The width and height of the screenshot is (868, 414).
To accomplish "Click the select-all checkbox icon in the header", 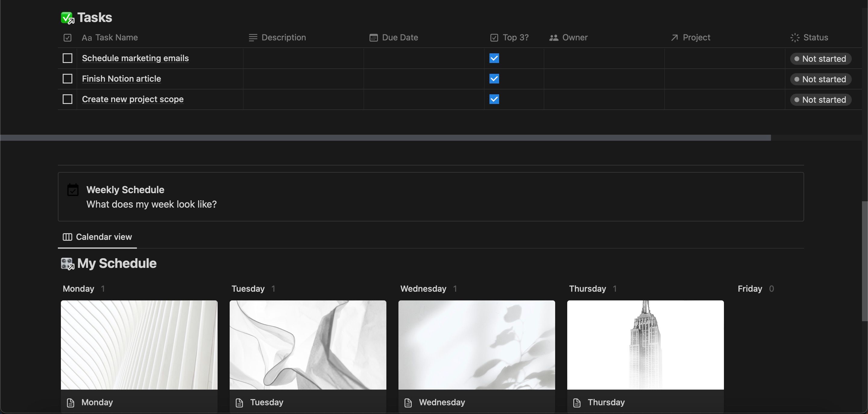I will pos(68,38).
